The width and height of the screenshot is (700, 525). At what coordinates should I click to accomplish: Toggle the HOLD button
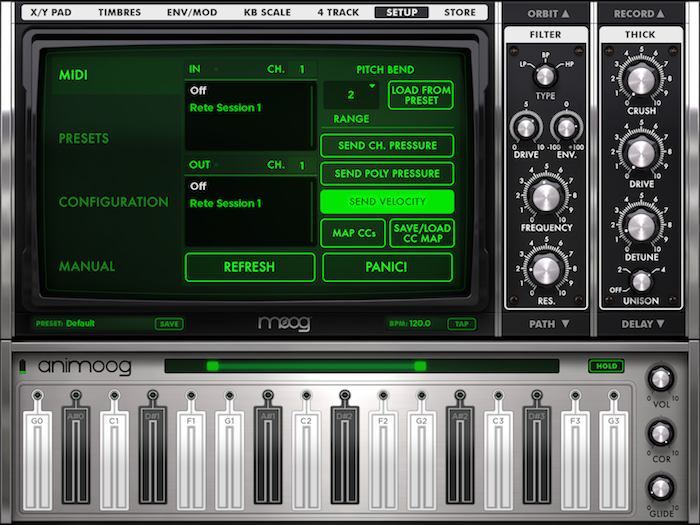tap(606, 366)
